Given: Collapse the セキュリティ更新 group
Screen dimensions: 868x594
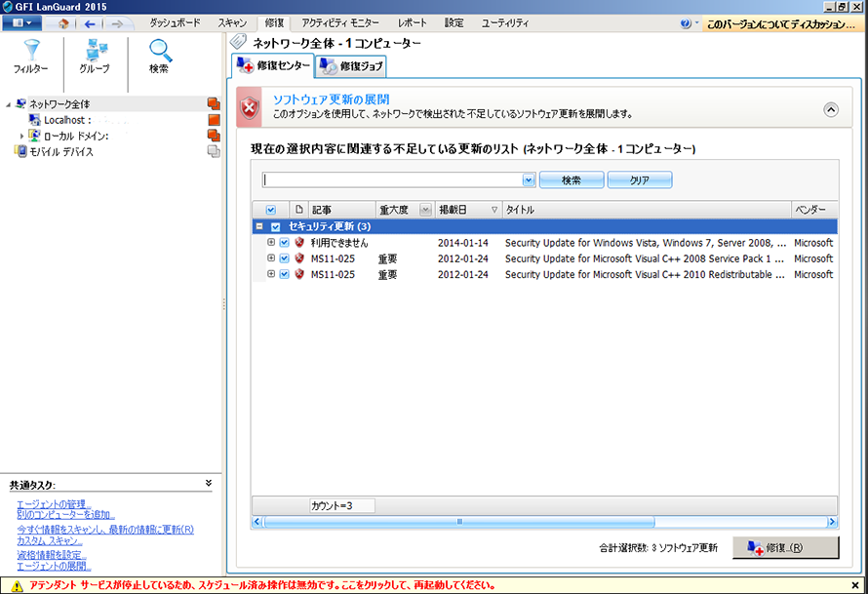Looking at the screenshot, I should (x=259, y=226).
